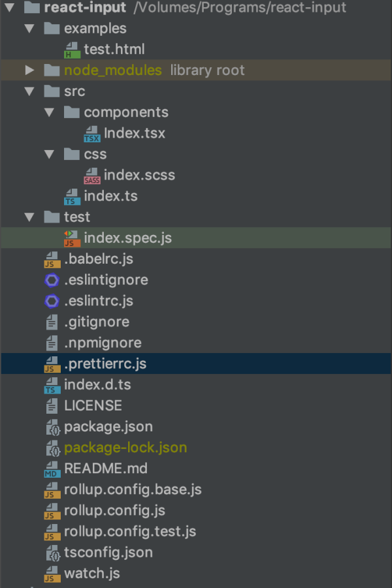Collapse the components folder arrow
Image resolution: width=392 pixels, height=588 pixels.
50,112
